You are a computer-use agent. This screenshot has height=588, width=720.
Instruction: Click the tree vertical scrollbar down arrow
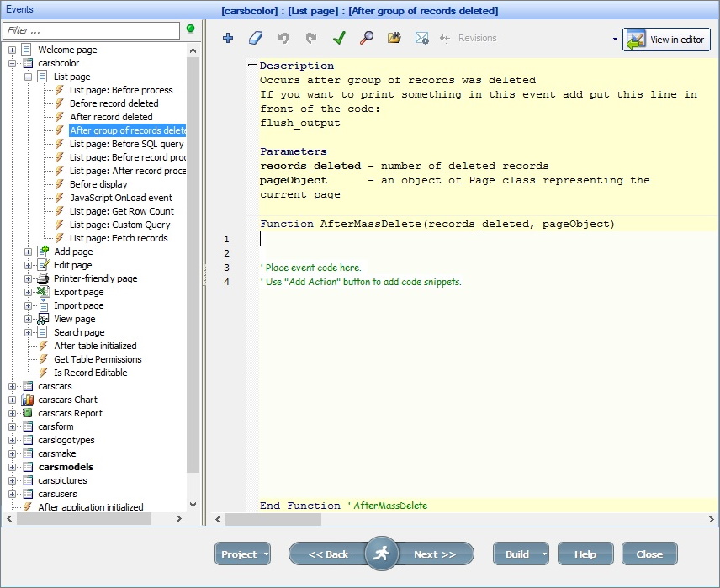tap(193, 504)
